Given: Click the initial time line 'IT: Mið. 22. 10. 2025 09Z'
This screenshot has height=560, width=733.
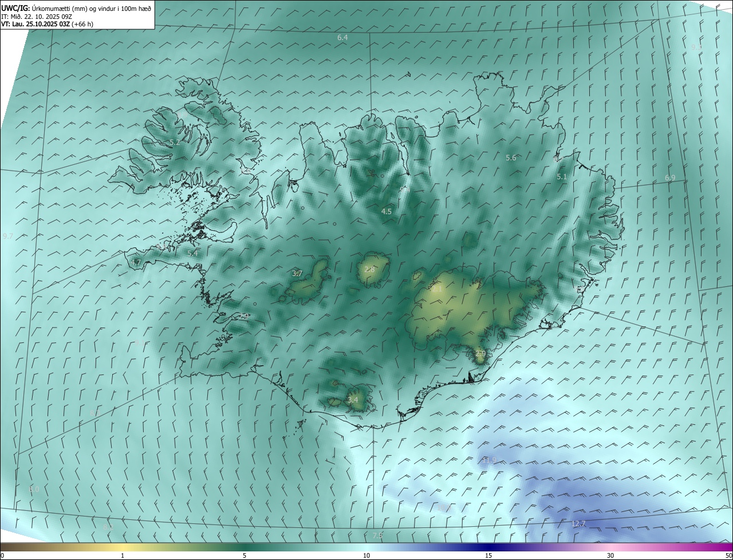Looking at the screenshot, I should [x=37, y=16].
